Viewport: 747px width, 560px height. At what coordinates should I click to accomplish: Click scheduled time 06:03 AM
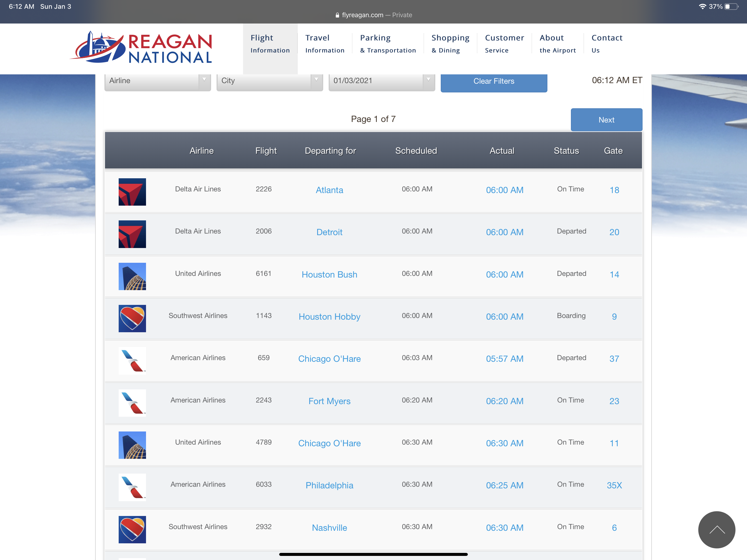click(417, 358)
